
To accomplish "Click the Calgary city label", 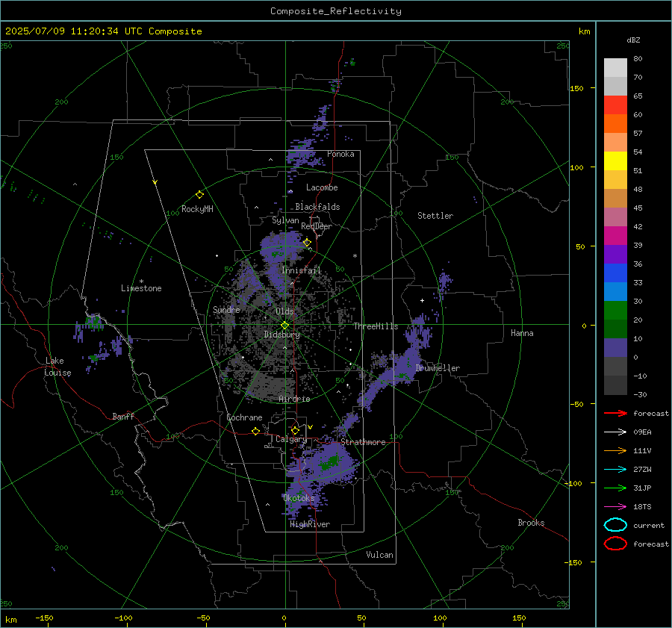I will [x=291, y=439].
